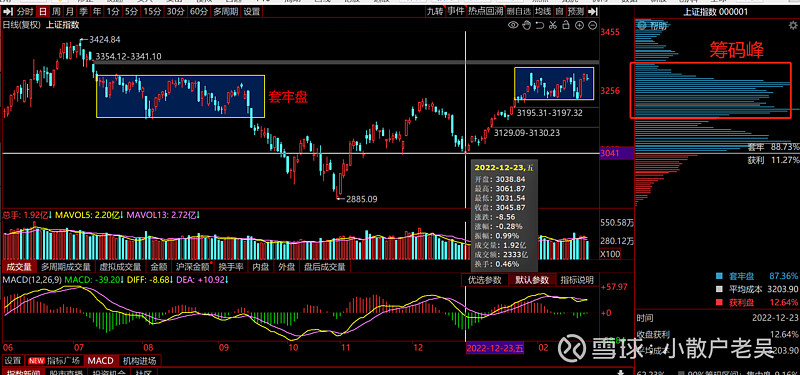Toggle the eye visibility icon above chart

pyautogui.click(x=513, y=25)
